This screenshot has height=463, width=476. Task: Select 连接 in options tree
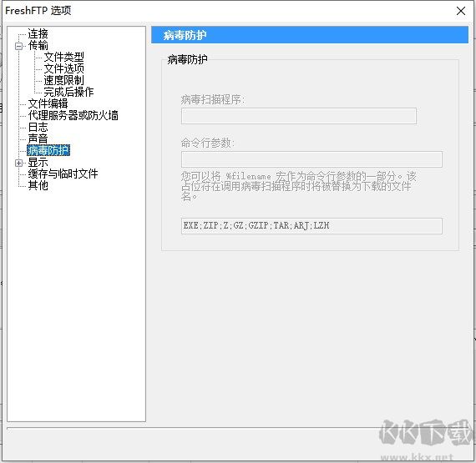coord(38,33)
